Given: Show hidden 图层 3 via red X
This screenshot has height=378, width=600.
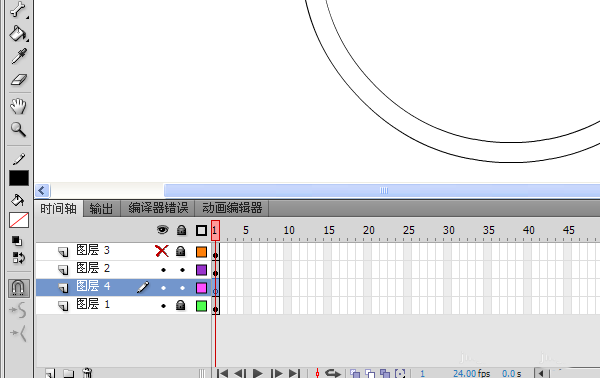Looking at the screenshot, I should click(162, 251).
